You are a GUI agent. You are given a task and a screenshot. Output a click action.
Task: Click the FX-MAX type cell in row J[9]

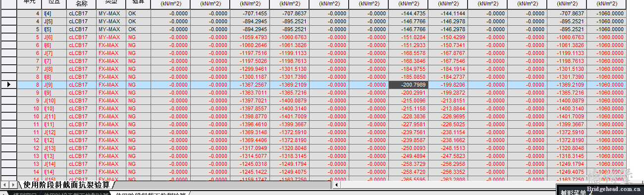coord(111,85)
